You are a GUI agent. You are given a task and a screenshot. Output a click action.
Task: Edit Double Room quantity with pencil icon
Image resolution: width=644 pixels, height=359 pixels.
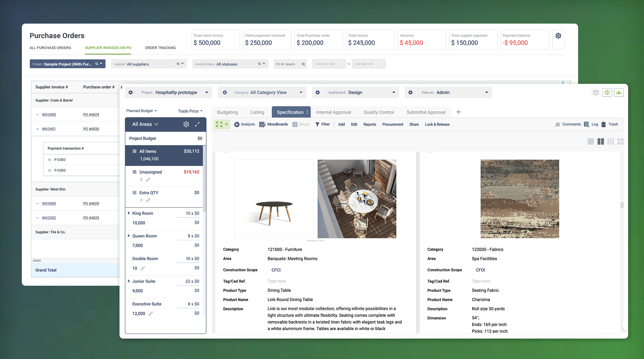pos(143,268)
